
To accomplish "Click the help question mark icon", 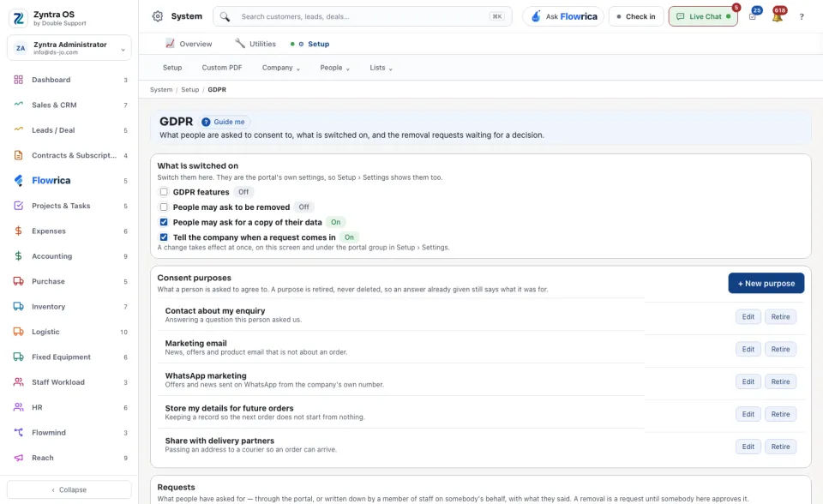I will 802,17.
